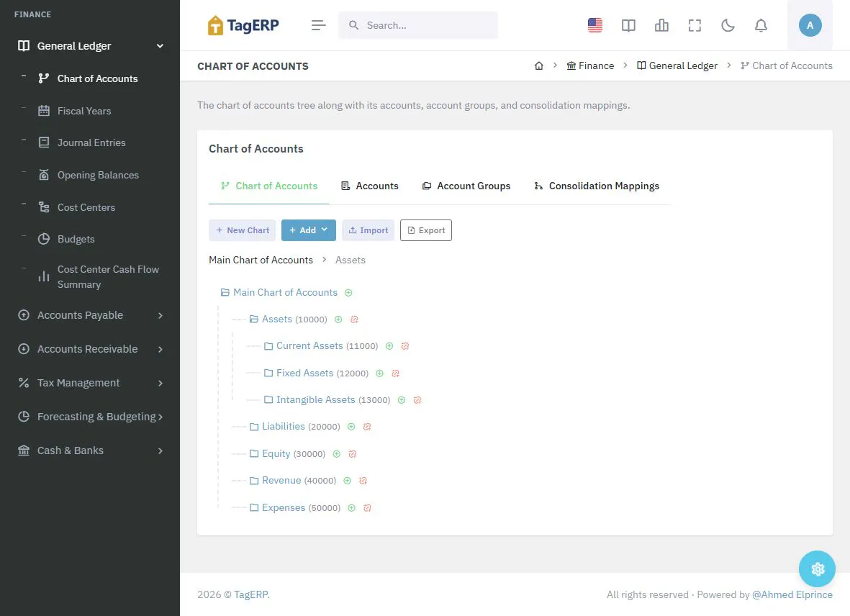Open the user avatar 'A' menu
The width and height of the screenshot is (850, 616).
tap(810, 25)
